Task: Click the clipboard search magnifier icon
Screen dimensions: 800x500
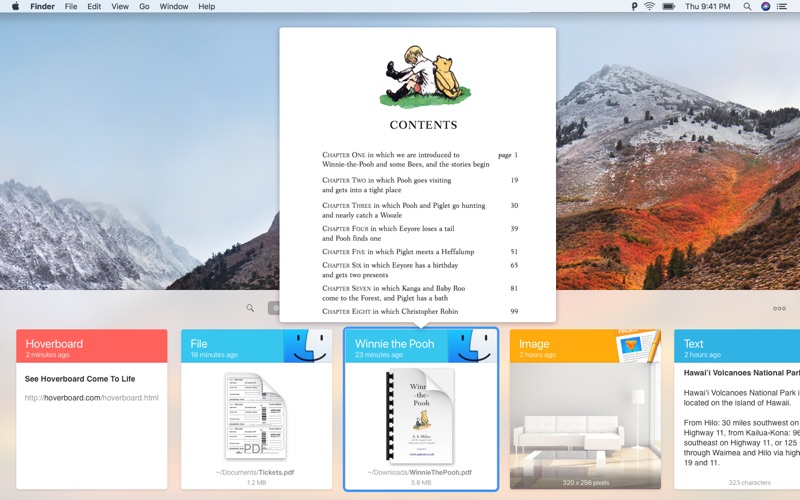Action: coord(250,308)
